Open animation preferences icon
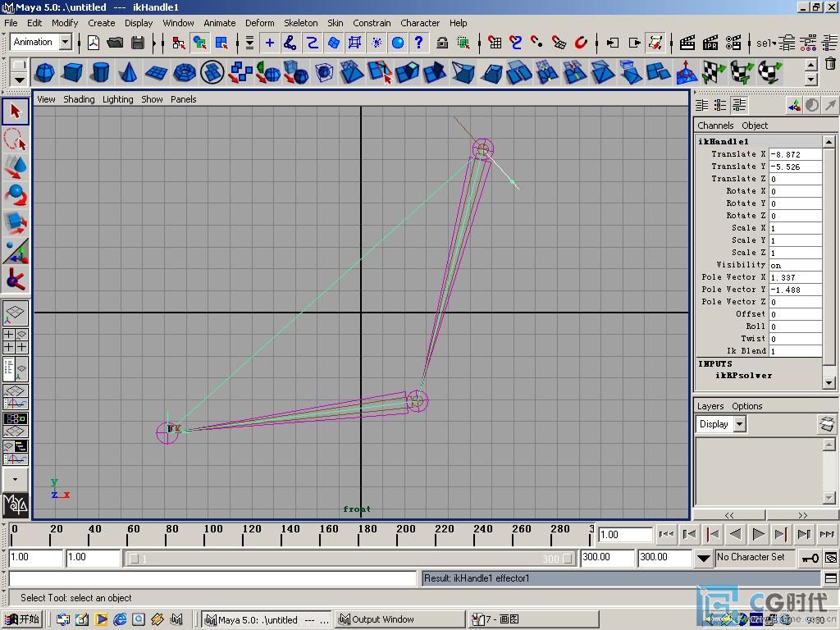 (x=831, y=558)
